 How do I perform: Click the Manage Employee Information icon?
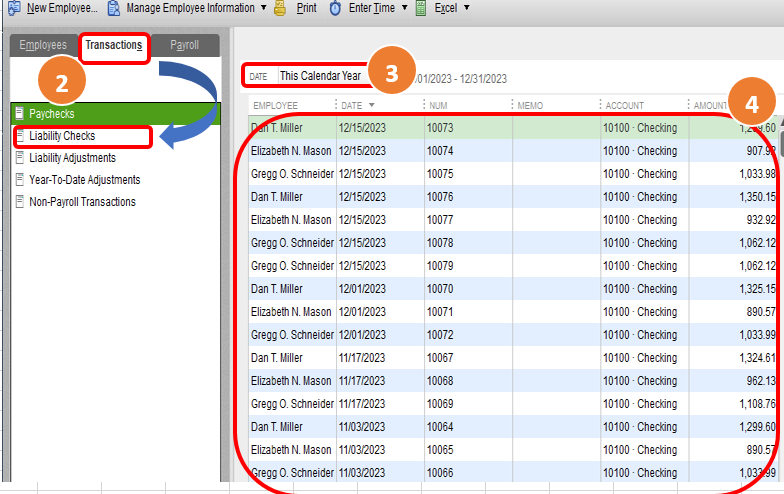114,8
